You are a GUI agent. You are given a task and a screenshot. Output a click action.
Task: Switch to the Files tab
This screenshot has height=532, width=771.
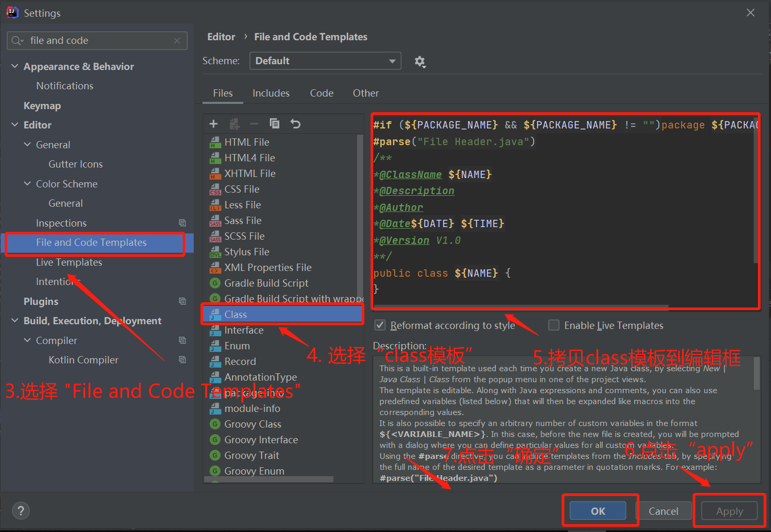click(223, 93)
